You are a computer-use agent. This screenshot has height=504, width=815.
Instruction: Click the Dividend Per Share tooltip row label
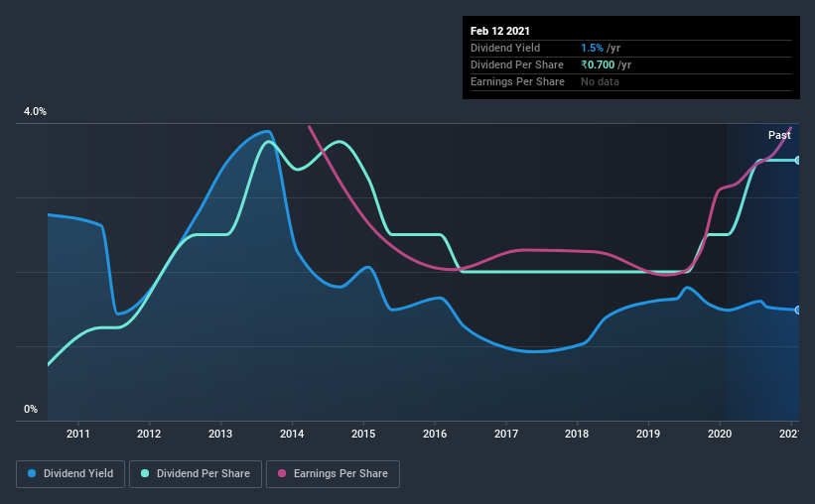517,64
